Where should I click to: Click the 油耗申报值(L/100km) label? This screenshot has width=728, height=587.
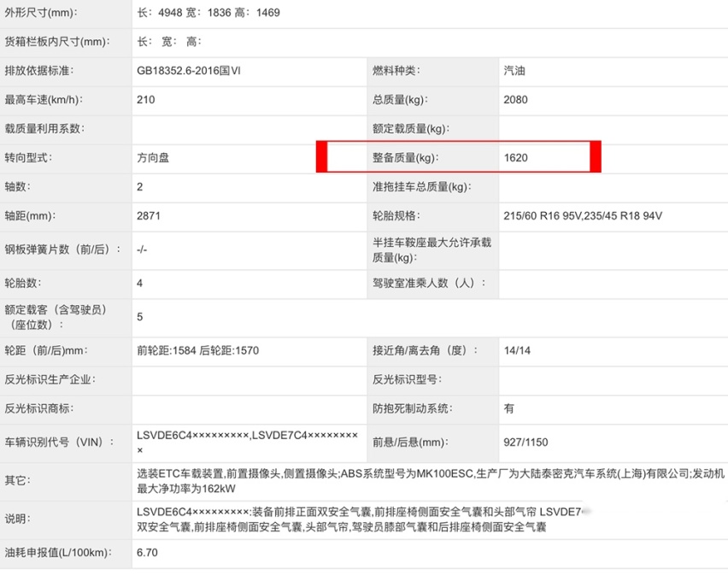coord(58,553)
